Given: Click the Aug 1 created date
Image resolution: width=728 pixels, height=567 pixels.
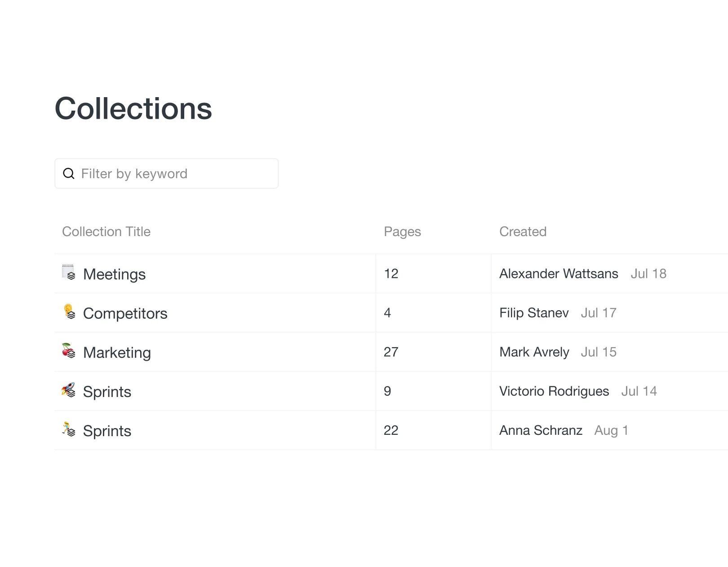Looking at the screenshot, I should [611, 430].
